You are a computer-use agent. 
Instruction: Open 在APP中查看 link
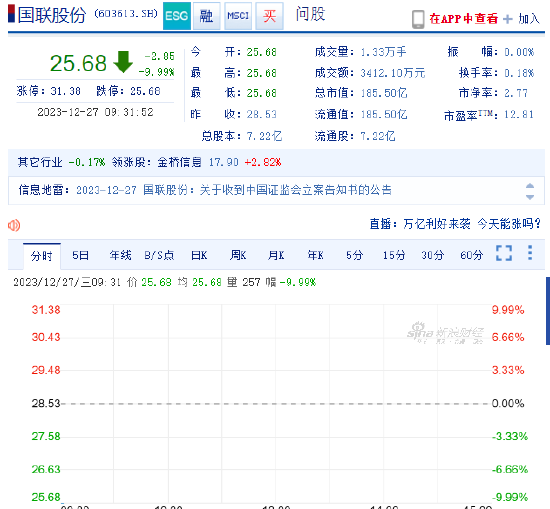coord(464,19)
